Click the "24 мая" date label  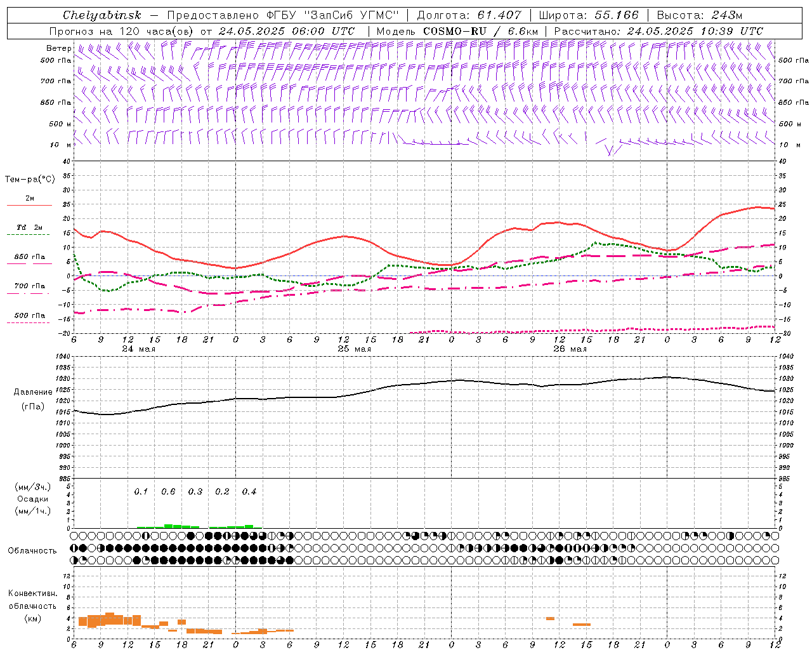click(x=138, y=349)
